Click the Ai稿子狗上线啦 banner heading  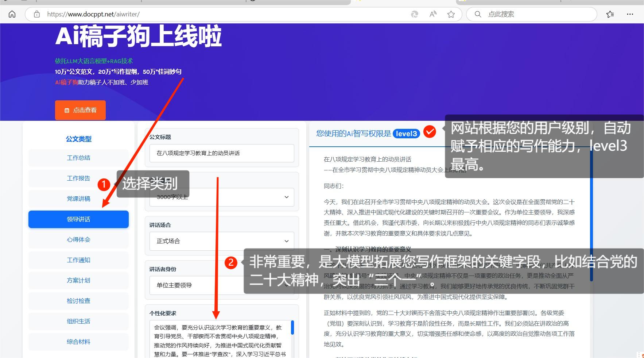pos(139,36)
